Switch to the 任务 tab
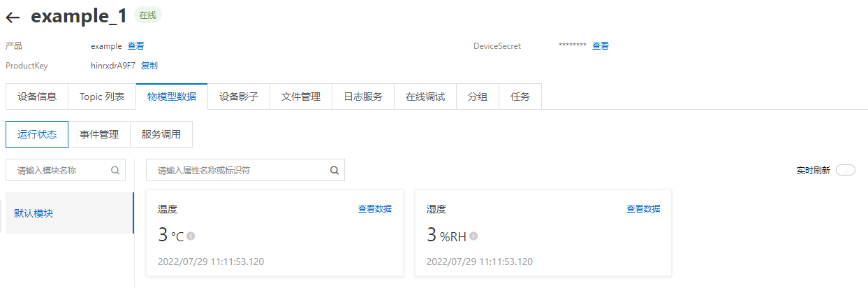This screenshot has height=307, width=868. click(520, 97)
